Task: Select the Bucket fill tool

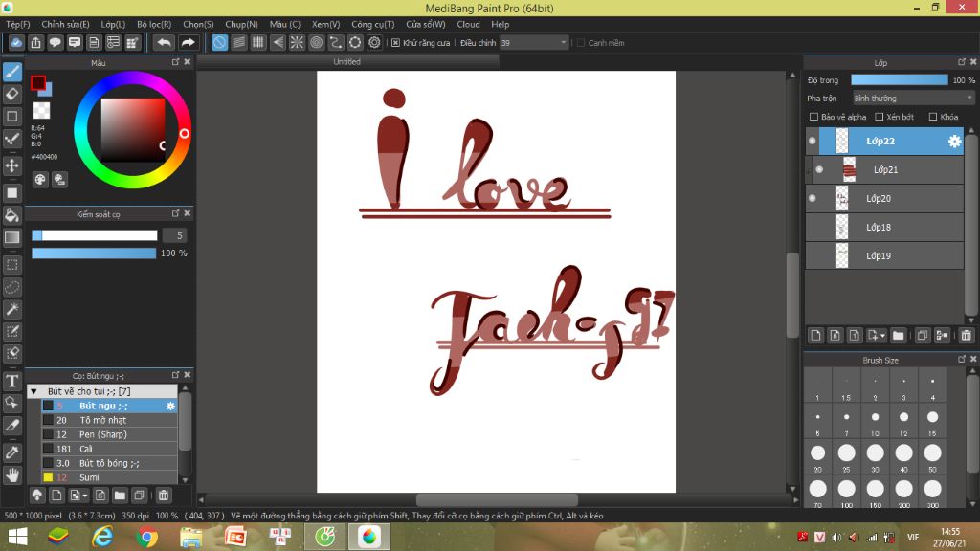Action: [x=12, y=214]
